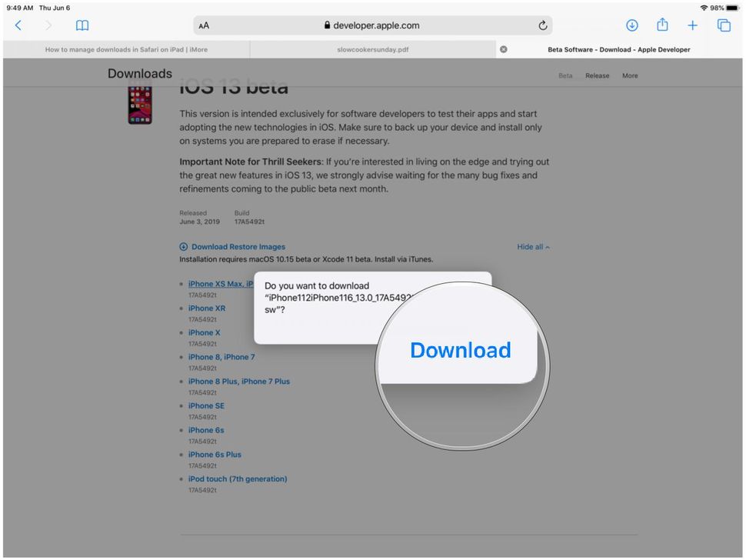
Task: Collapse the list using Hide all
Action: tap(532, 246)
